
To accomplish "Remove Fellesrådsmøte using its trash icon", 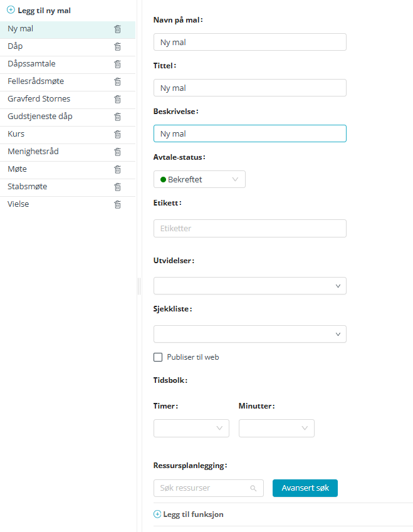I will (x=117, y=81).
